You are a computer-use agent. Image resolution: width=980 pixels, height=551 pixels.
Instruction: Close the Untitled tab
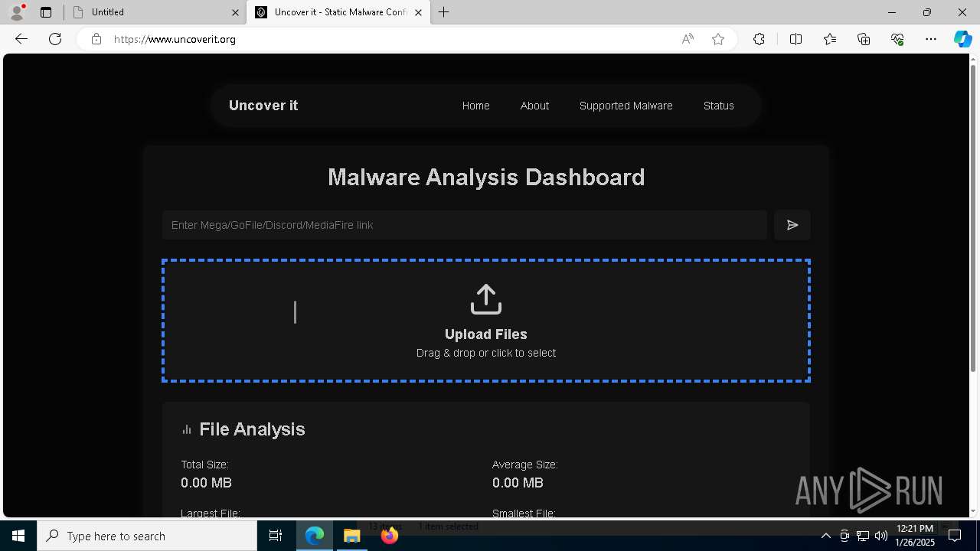235,12
